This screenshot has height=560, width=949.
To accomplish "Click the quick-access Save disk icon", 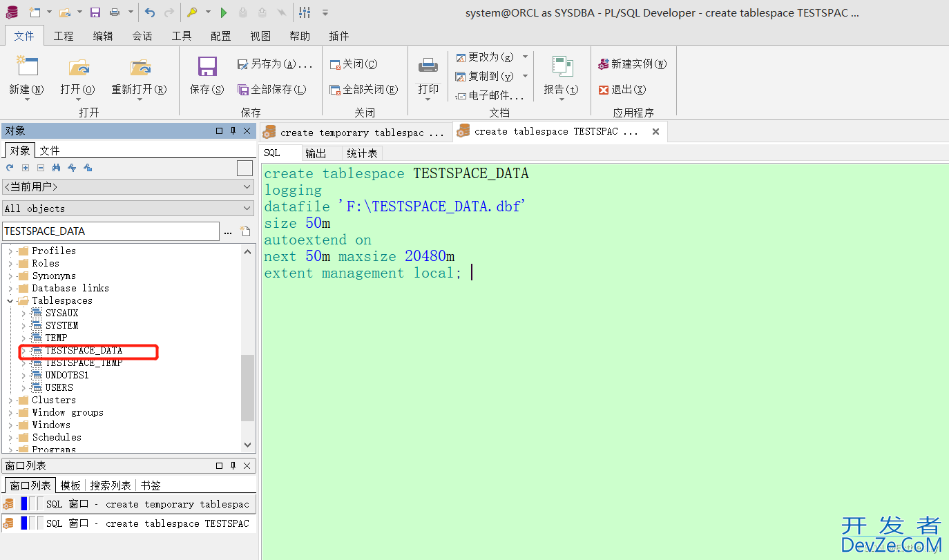I will coord(95,12).
